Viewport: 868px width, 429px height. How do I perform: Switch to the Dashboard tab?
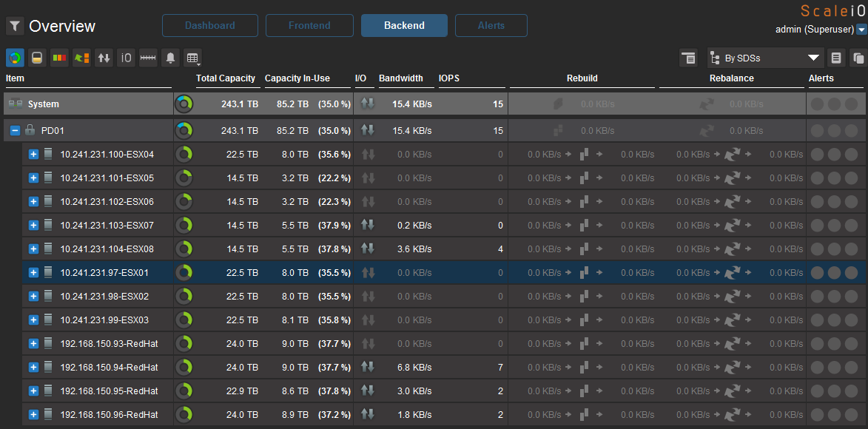coord(210,25)
